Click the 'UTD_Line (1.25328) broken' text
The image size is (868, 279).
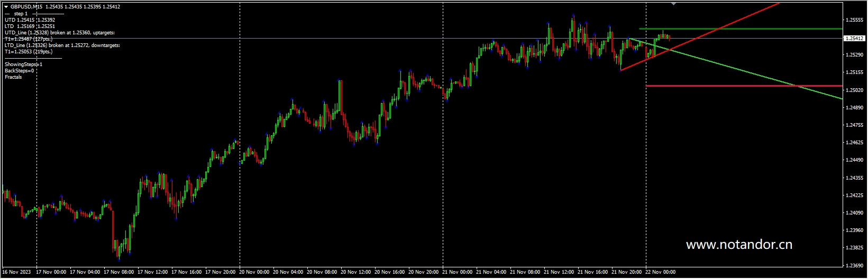coord(60,33)
